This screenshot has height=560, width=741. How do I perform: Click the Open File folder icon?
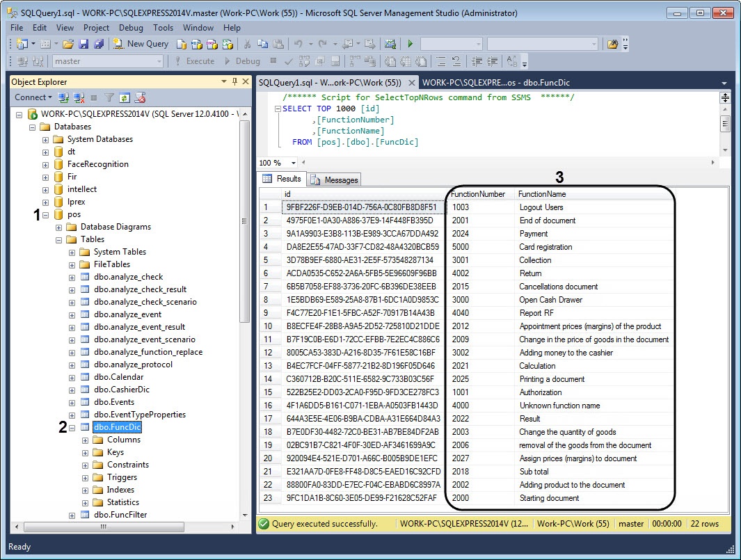68,44
